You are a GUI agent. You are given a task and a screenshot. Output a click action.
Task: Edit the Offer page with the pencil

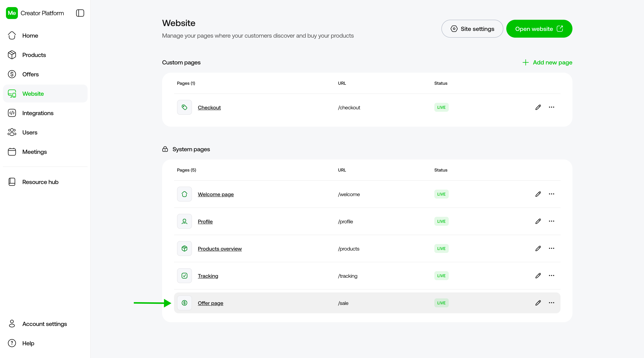coord(538,303)
